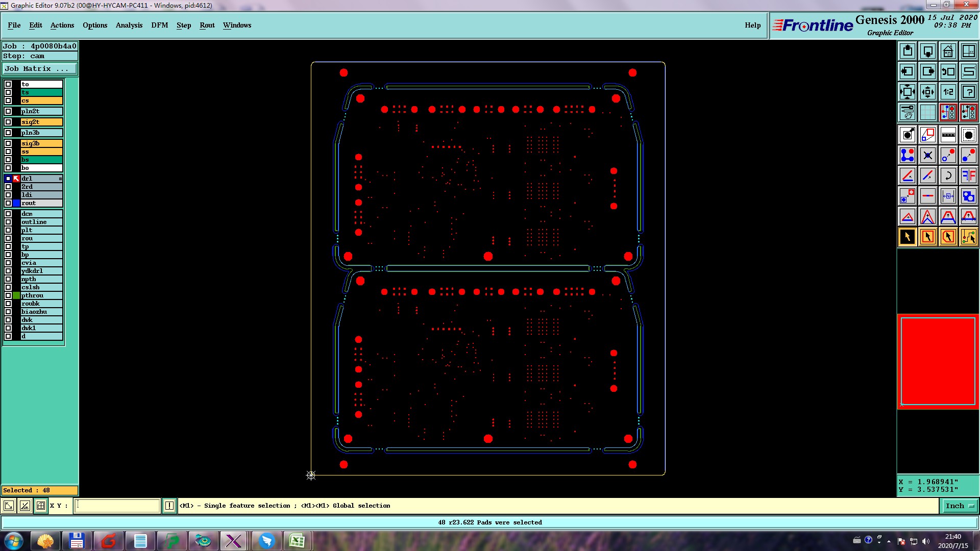This screenshot has width=980, height=551.
Task: Click the zoom out shrink icon
Action: (x=927, y=92)
